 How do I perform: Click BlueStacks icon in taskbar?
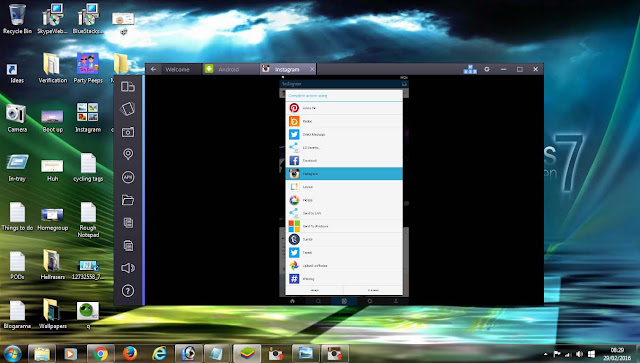[247, 354]
